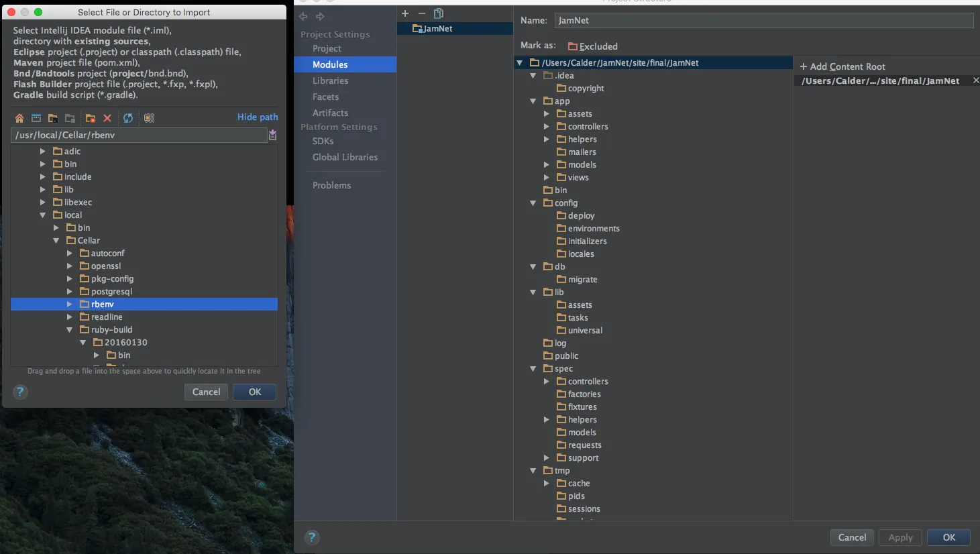Add a new module with plus icon
This screenshot has height=554, width=980.
(405, 13)
